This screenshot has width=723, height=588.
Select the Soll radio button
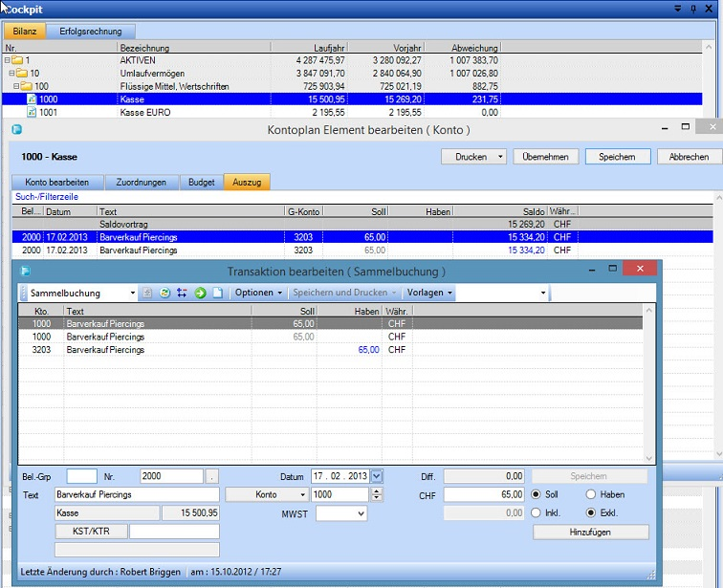536,494
